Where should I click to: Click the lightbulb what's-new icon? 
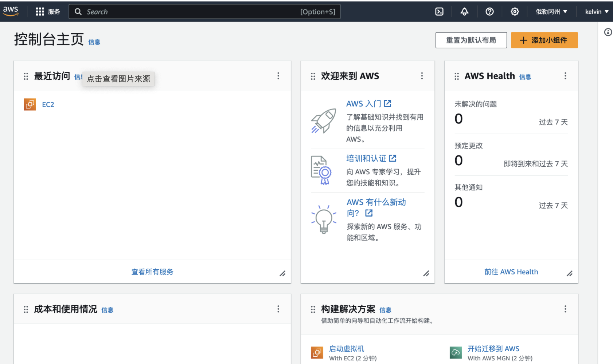click(x=324, y=219)
